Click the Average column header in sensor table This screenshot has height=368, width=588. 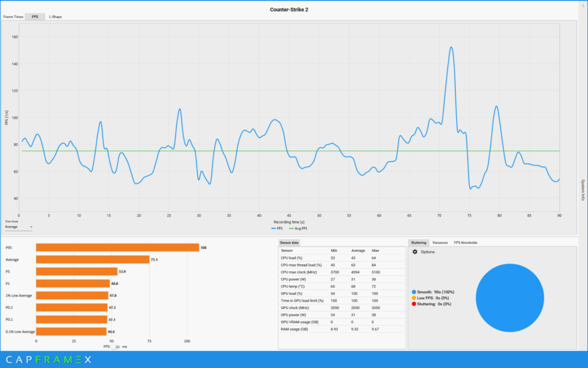(358, 250)
